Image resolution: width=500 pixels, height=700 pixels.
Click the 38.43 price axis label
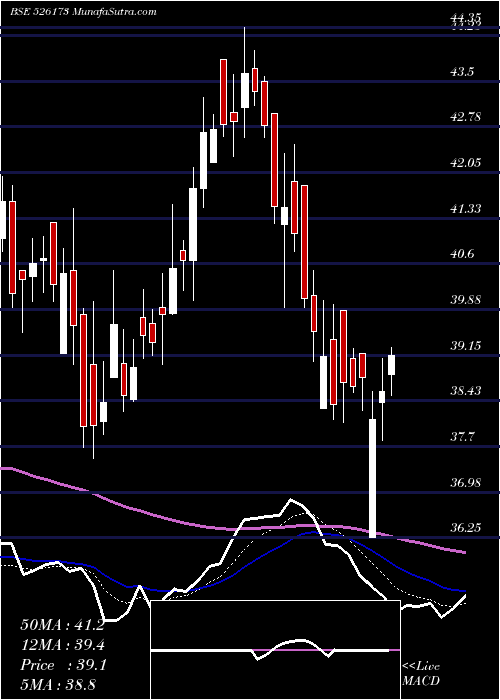pyautogui.click(x=466, y=391)
